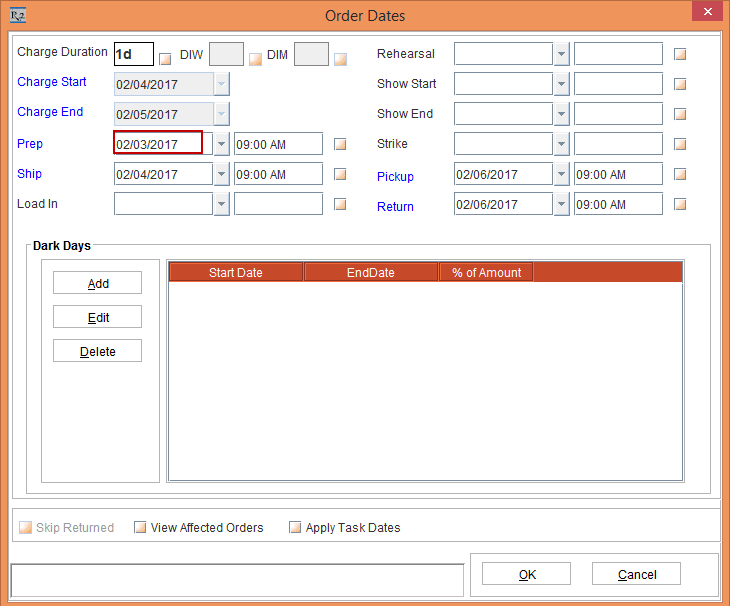Click the Charge Duration input field
730x606 pixels.
click(133, 54)
